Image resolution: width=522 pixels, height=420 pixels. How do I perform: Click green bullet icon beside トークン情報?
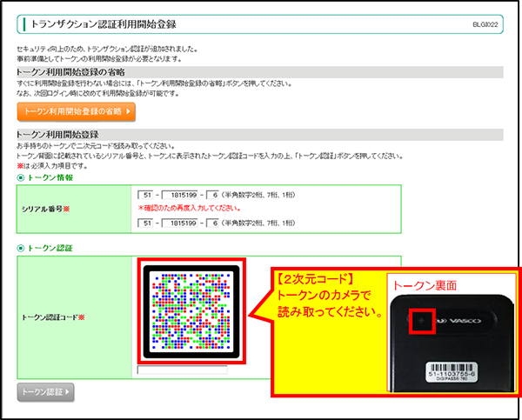click(21, 177)
